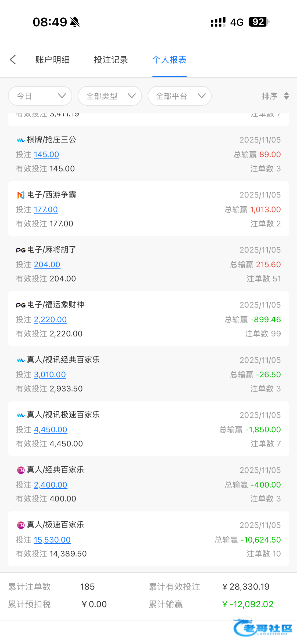Click the 4,450.00 bet link
297x644 pixels.
(51, 429)
